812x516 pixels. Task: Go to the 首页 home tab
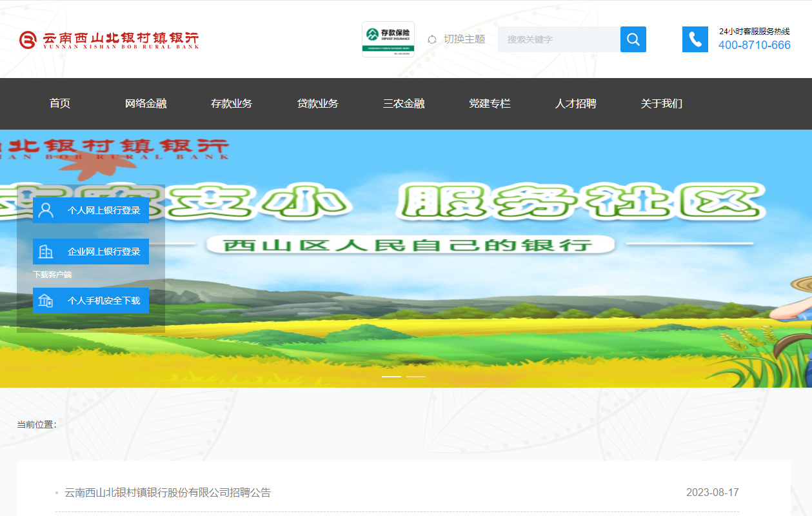pyautogui.click(x=60, y=104)
